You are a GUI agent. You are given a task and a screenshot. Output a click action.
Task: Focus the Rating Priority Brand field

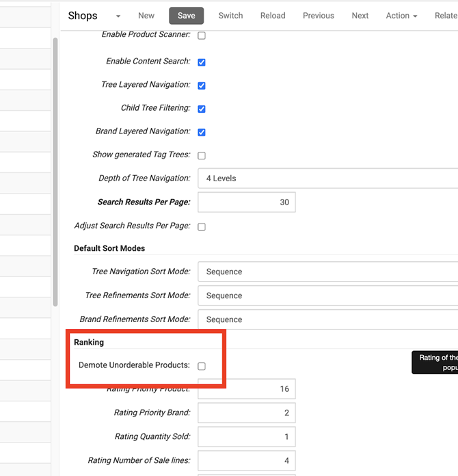247,413
